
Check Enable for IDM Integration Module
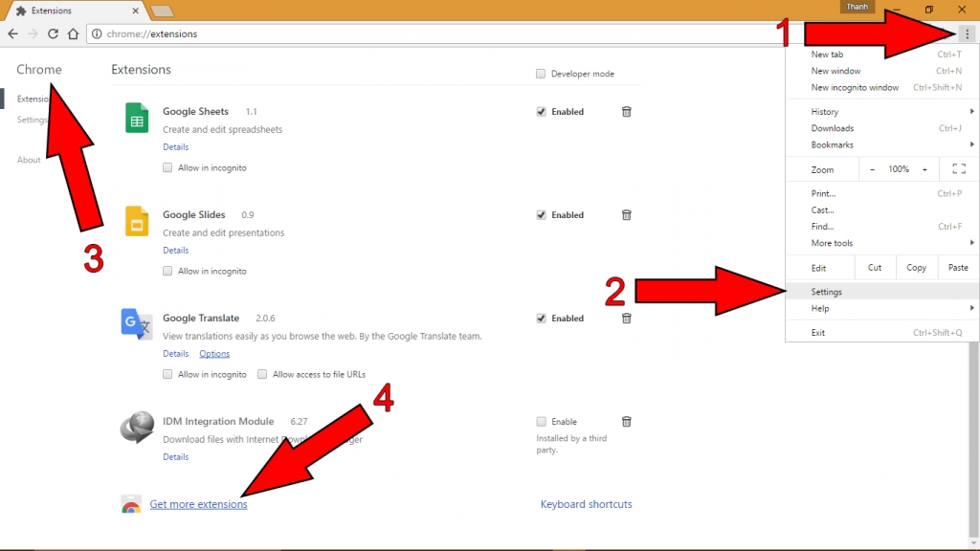point(542,422)
